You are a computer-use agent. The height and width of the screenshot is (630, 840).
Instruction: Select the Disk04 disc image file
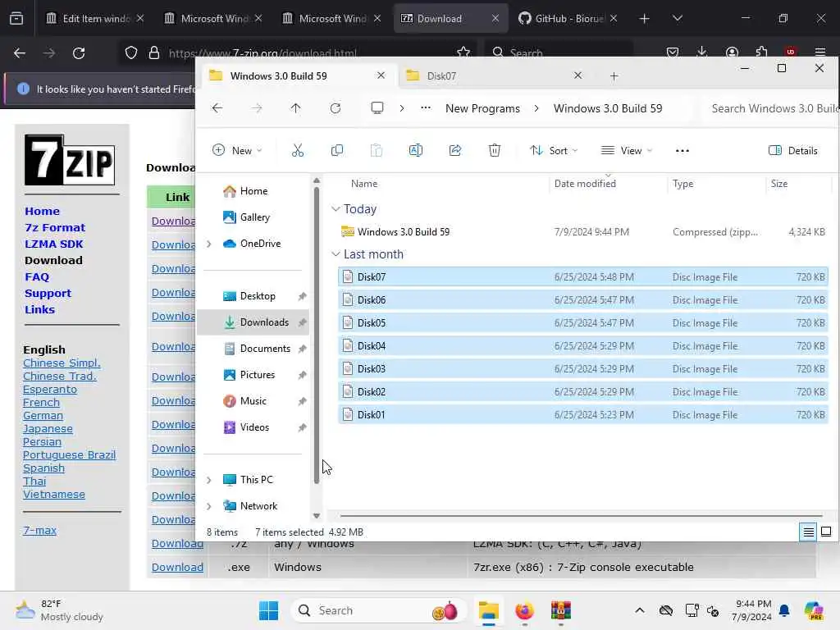(x=583, y=346)
